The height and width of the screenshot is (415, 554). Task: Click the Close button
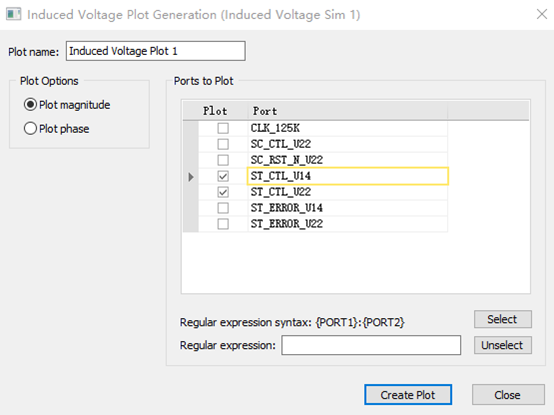508,395
